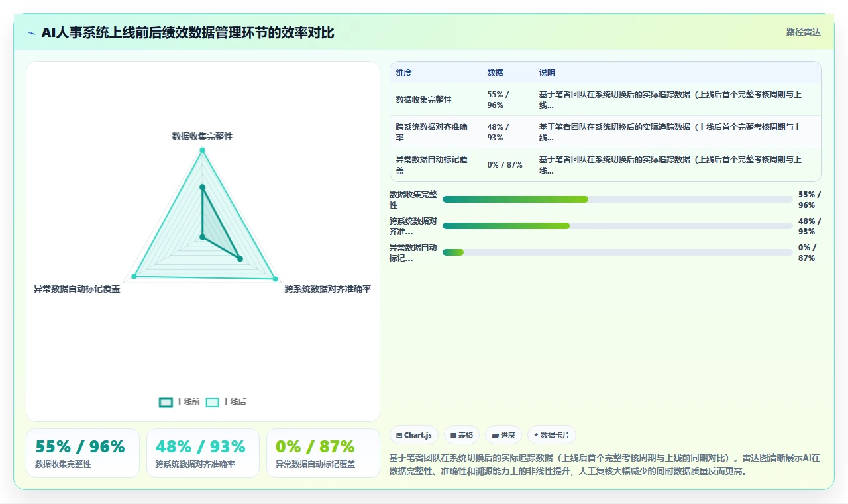Click the 进度 tag chip
Screen dimensions: 848x504
click(503, 435)
